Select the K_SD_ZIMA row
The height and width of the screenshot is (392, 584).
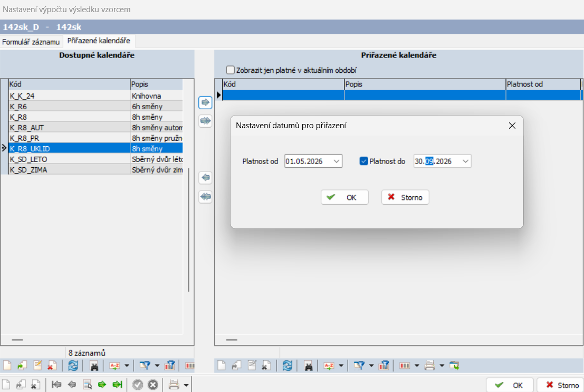(x=95, y=169)
